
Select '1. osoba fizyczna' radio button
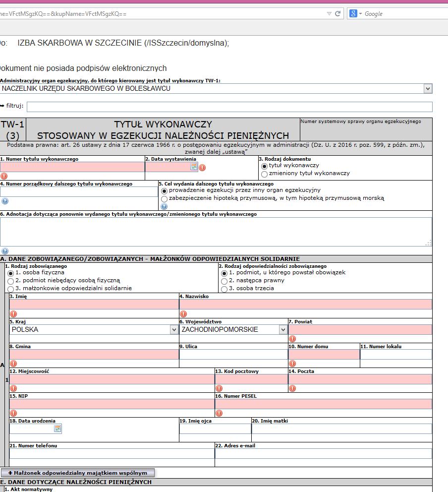[11, 273]
